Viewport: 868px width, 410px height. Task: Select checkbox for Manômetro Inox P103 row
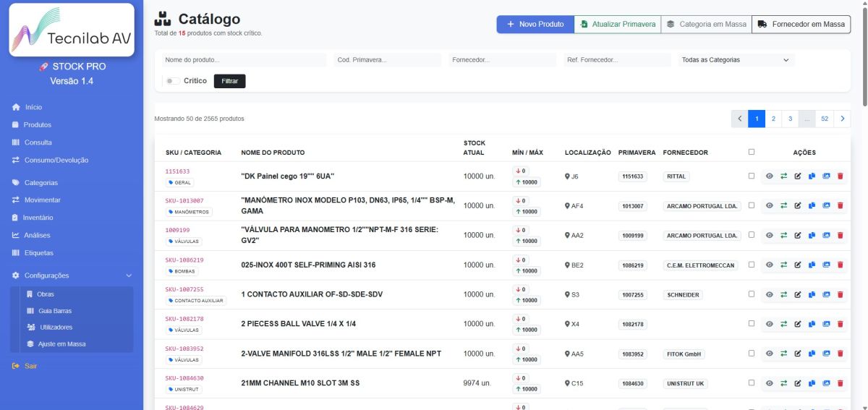pyautogui.click(x=752, y=205)
